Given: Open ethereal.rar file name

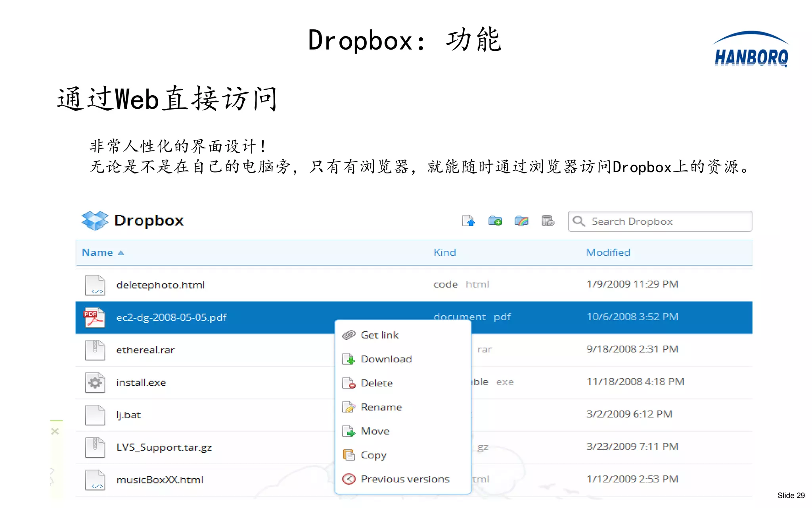Looking at the screenshot, I should 146,350.
